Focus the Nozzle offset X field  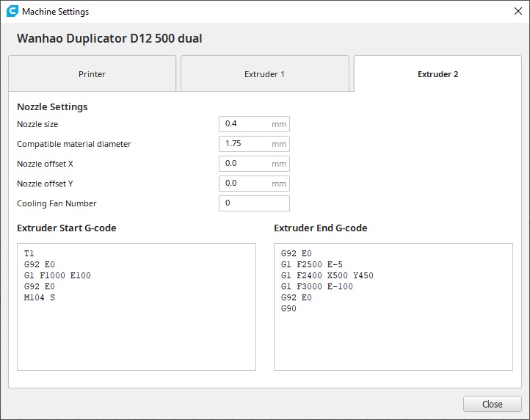254,164
